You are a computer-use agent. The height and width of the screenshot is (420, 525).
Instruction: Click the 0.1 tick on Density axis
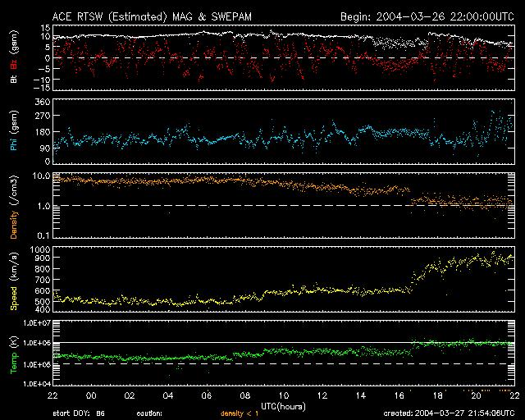43,235
